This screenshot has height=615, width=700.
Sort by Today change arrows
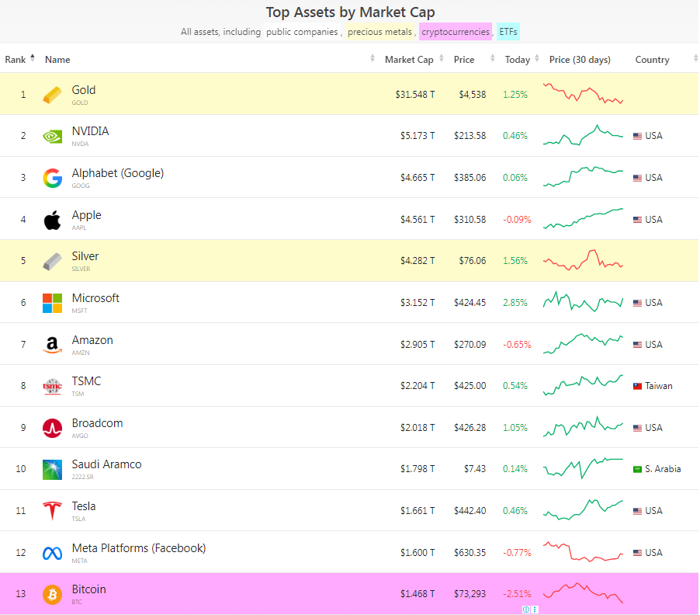point(536,58)
